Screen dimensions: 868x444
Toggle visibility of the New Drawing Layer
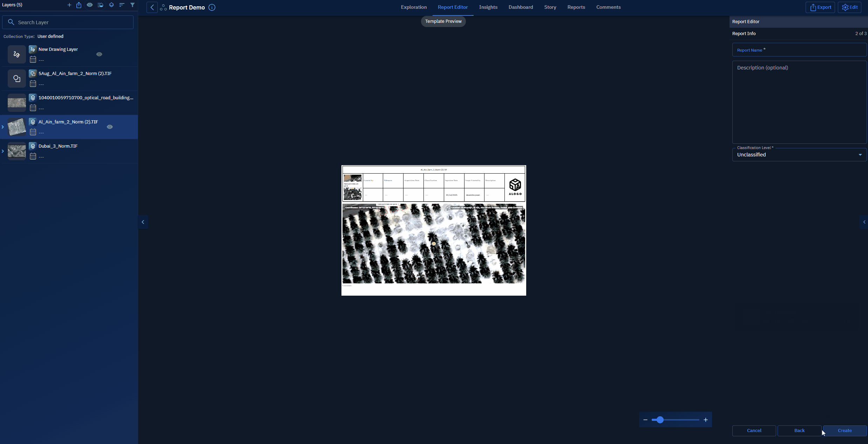point(99,54)
